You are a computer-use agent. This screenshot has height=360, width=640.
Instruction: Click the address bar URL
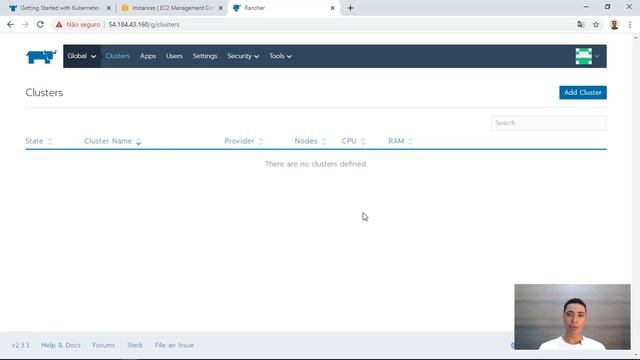click(144, 24)
